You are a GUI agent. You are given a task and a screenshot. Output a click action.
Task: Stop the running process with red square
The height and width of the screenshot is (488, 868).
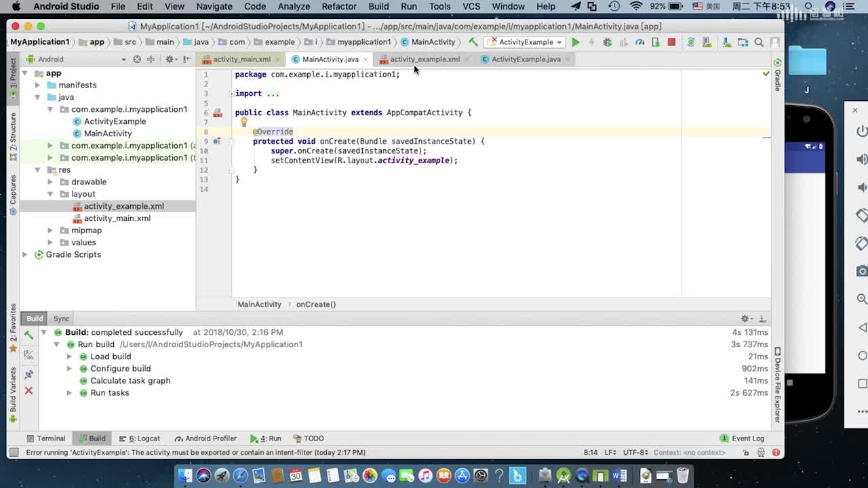pos(671,42)
